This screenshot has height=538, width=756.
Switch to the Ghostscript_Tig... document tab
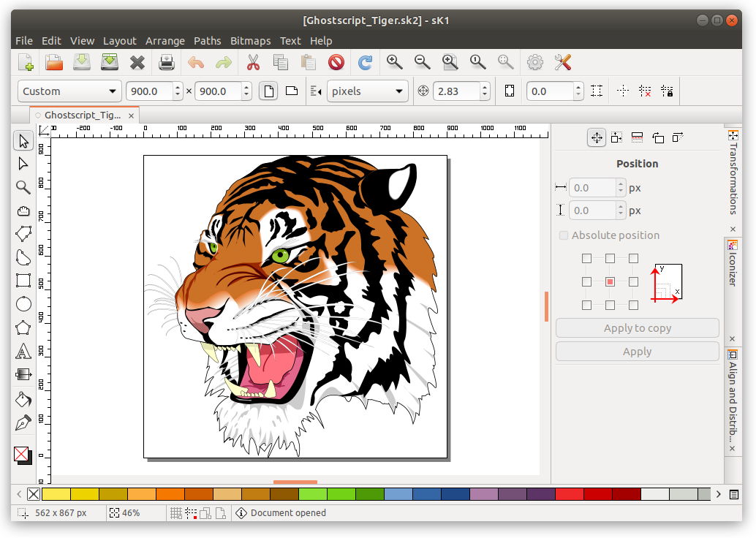83,115
